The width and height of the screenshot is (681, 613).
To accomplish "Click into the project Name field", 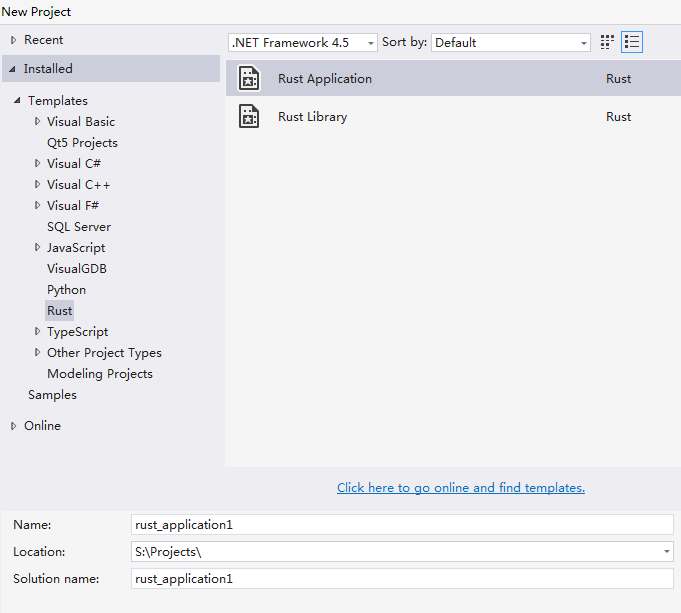I will [x=402, y=524].
